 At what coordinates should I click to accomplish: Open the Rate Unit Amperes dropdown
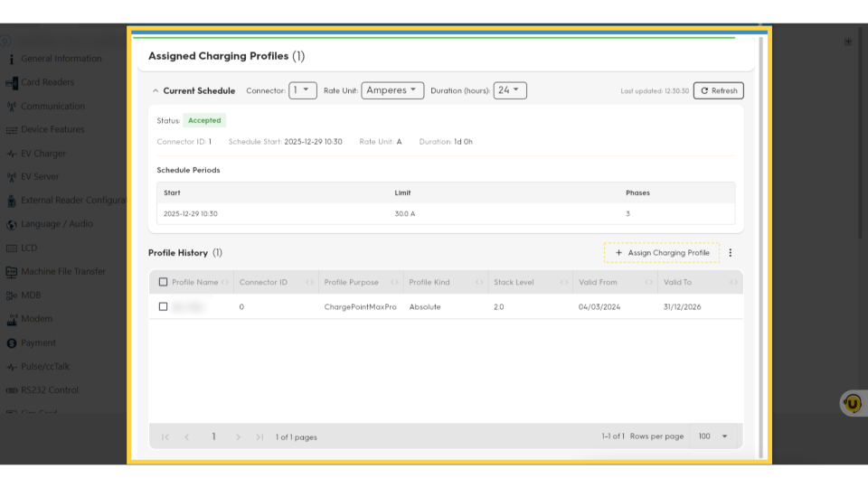tap(392, 90)
